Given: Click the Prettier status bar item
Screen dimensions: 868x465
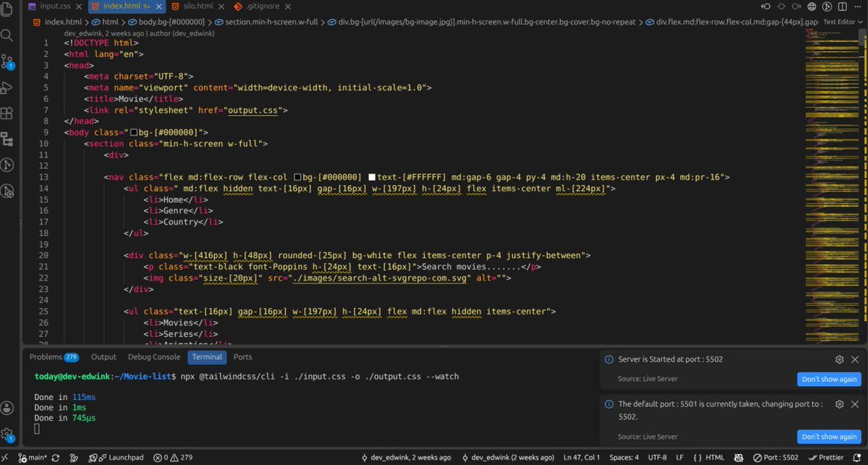Looking at the screenshot, I should click(x=825, y=458).
